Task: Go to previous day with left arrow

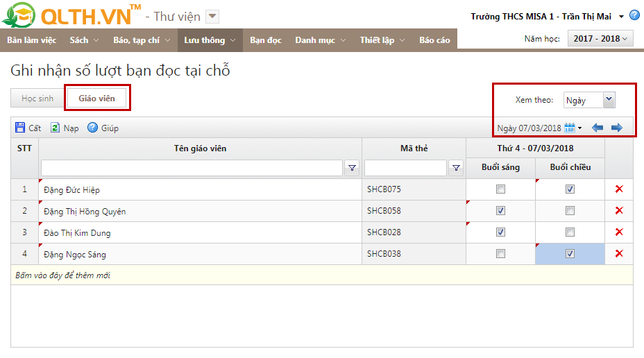Action: (598, 128)
